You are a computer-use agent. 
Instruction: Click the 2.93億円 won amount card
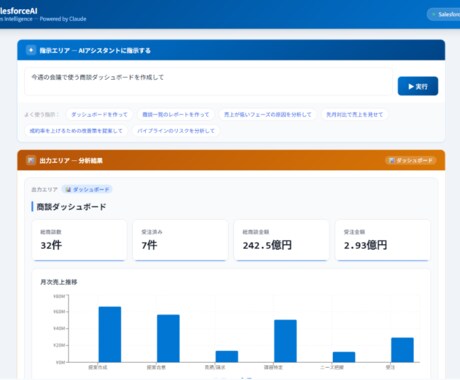[x=382, y=240]
